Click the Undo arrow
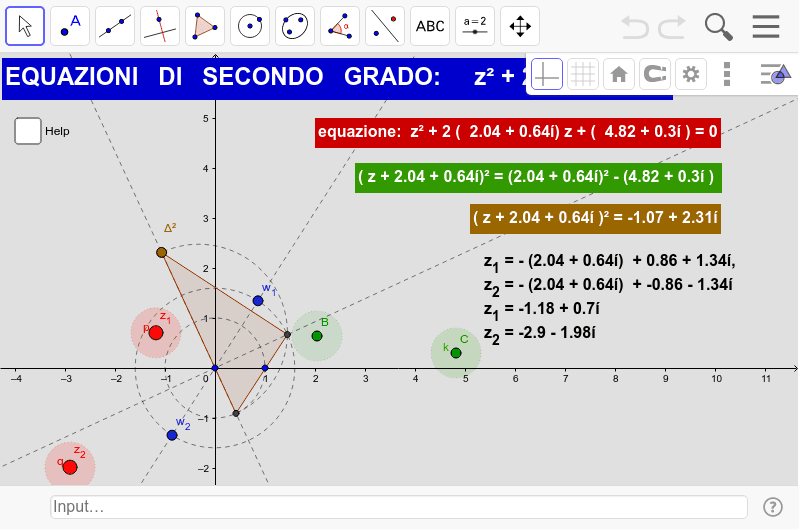Screen dimensions: 800x530 coord(635,27)
